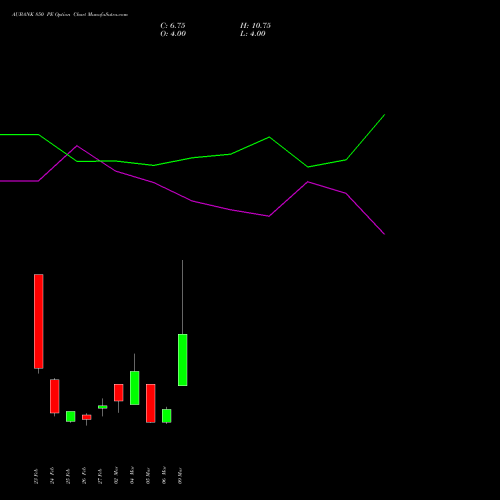
Task: Click the 09 Mar date label
Action: tap(180, 476)
